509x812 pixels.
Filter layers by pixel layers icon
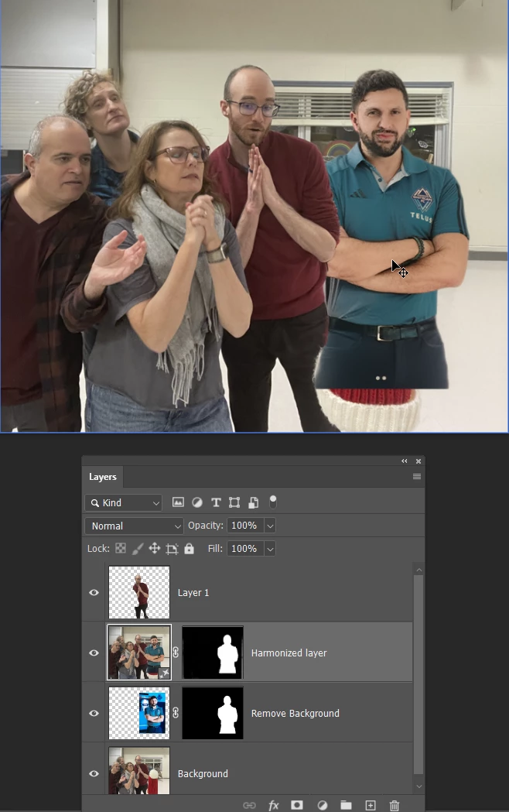click(178, 502)
